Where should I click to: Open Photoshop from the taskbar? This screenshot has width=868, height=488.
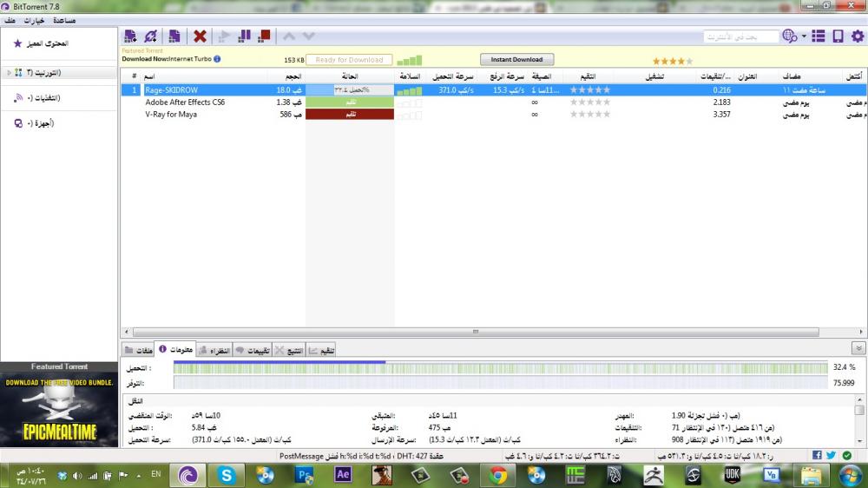[304, 475]
